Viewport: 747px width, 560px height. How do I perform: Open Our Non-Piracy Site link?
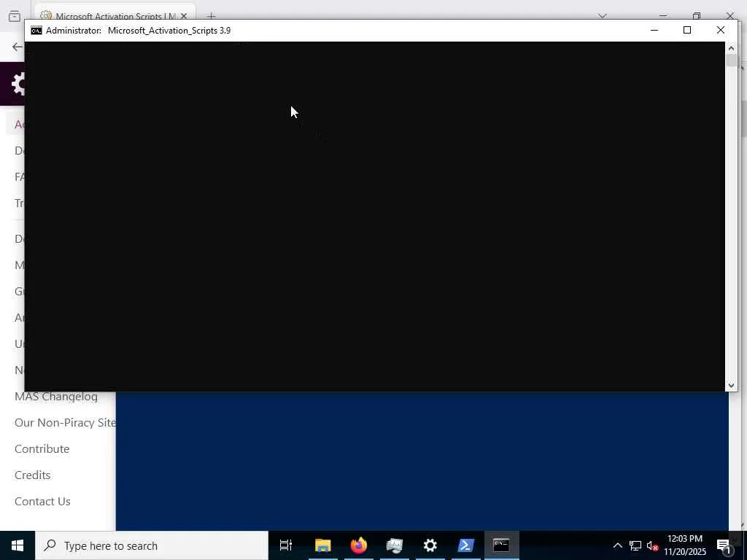coord(65,423)
